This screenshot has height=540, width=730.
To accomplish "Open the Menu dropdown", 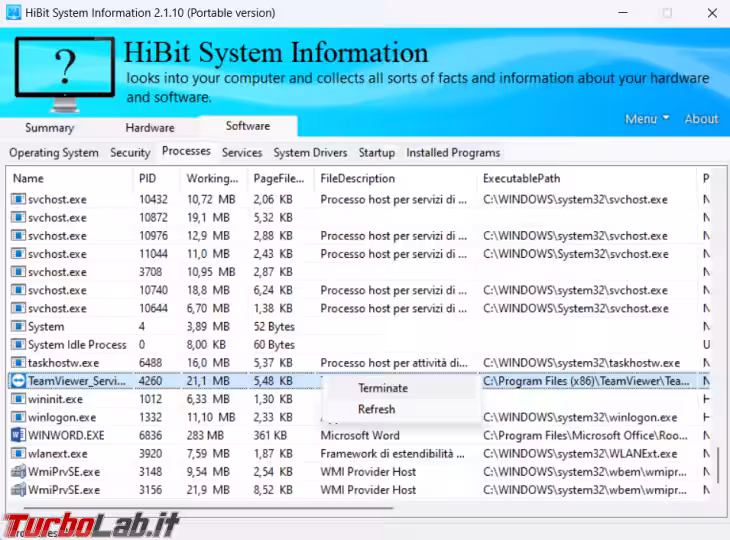I will 647,119.
